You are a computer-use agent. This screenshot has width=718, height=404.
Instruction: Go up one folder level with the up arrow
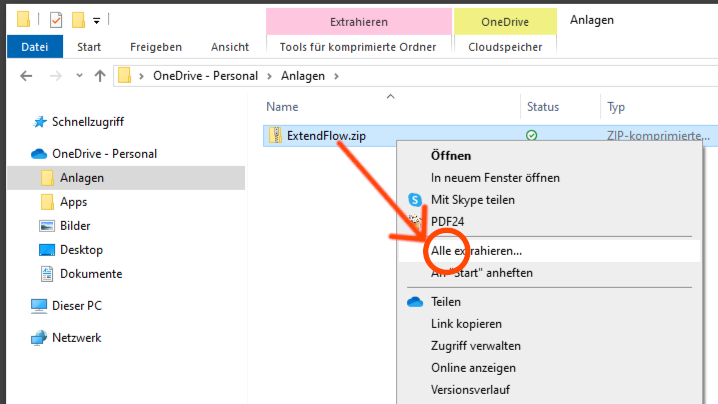[x=100, y=76]
